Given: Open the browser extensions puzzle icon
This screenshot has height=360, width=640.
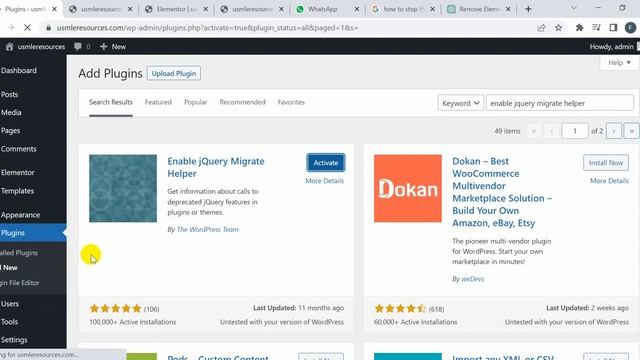Looking at the screenshot, I should coord(579,28).
